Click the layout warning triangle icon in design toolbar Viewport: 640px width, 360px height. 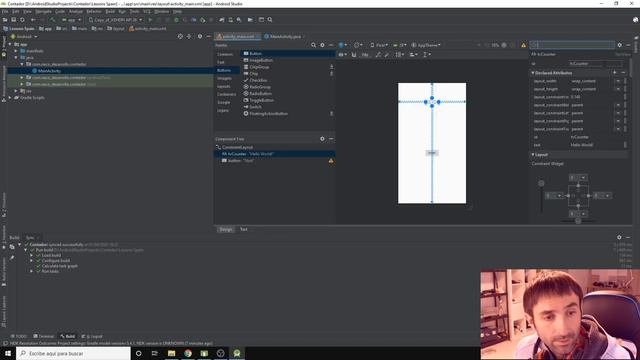coord(524,45)
